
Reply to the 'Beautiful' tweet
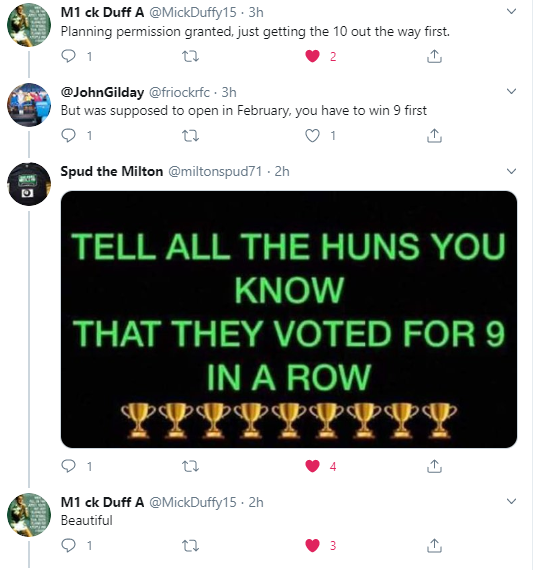click(68, 545)
